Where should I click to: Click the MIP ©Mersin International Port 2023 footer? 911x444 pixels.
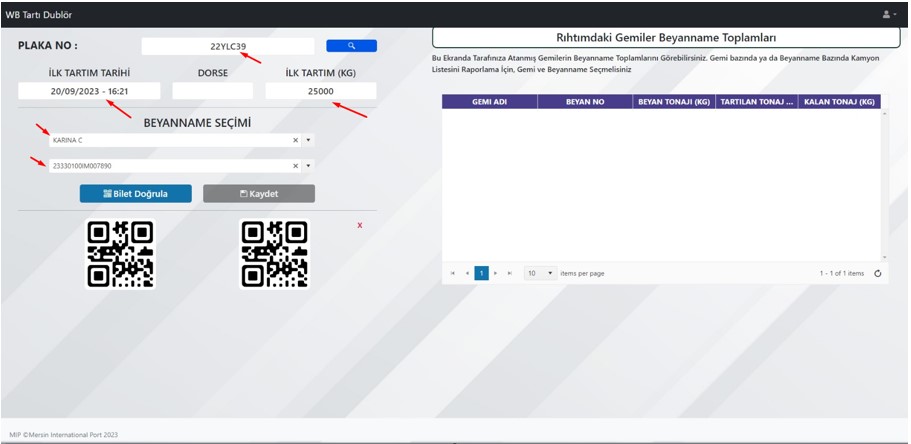point(64,435)
